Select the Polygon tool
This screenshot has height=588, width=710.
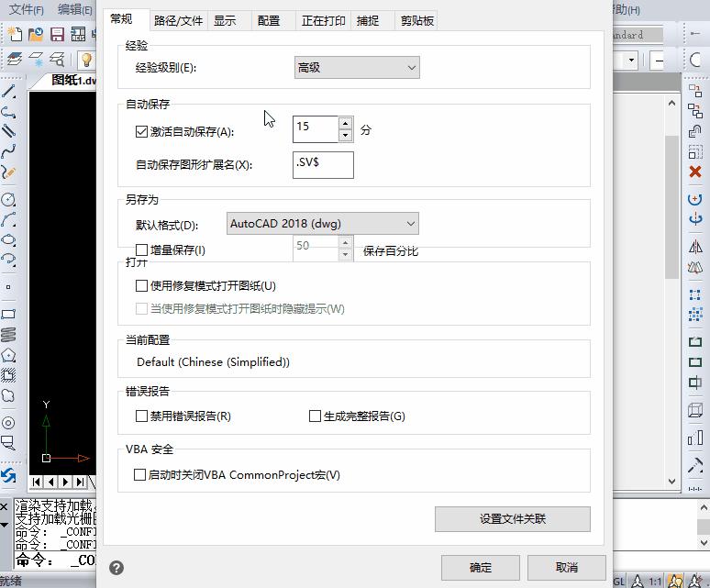click(x=8, y=355)
